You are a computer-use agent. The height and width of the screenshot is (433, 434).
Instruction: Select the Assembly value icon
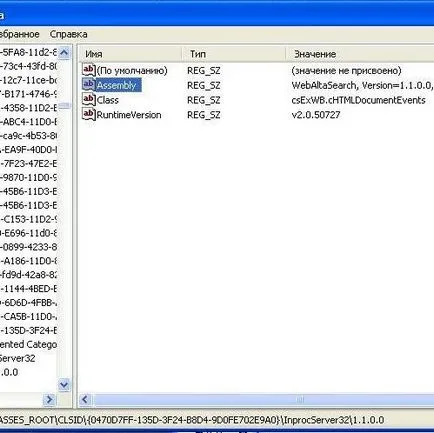tap(89, 85)
